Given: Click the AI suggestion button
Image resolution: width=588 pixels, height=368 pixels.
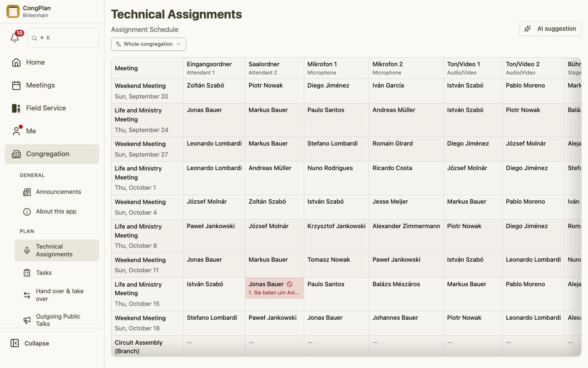Looking at the screenshot, I should pos(550,29).
